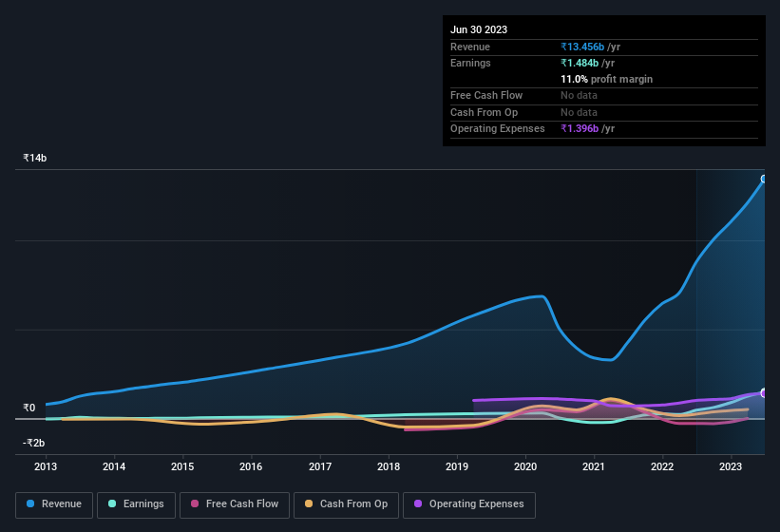Image resolution: width=780 pixels, height=532 pixels.
Task: Click the Operating Expenses endpoint marker
Action: [764, 393]
